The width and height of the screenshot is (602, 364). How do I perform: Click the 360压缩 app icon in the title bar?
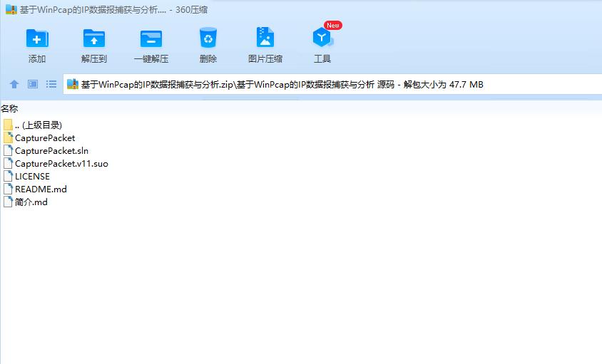tap(11, 9)
